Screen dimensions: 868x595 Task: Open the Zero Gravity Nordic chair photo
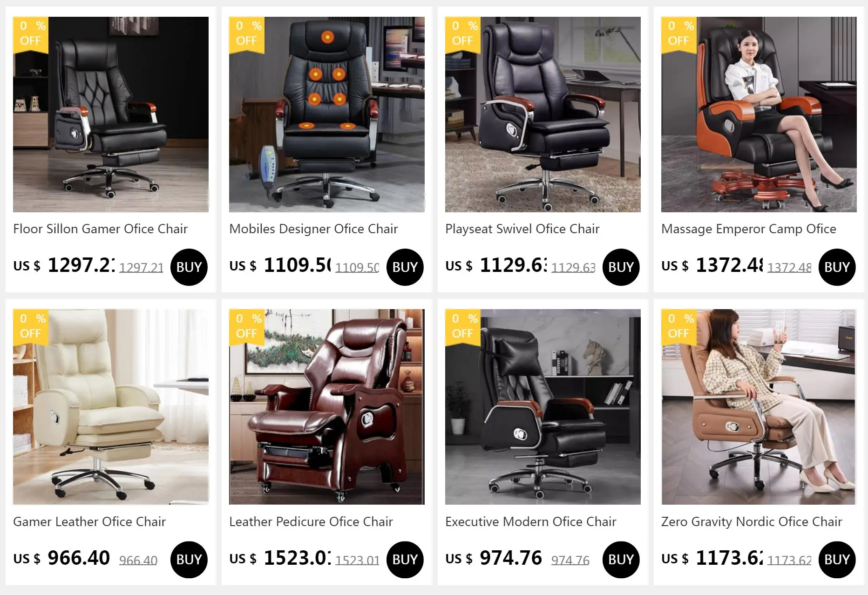click(759, 407)
